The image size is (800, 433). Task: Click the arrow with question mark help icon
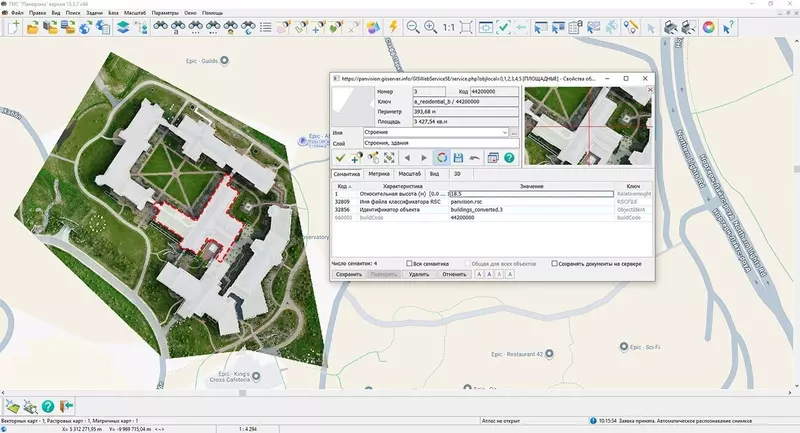coord(728,27)
